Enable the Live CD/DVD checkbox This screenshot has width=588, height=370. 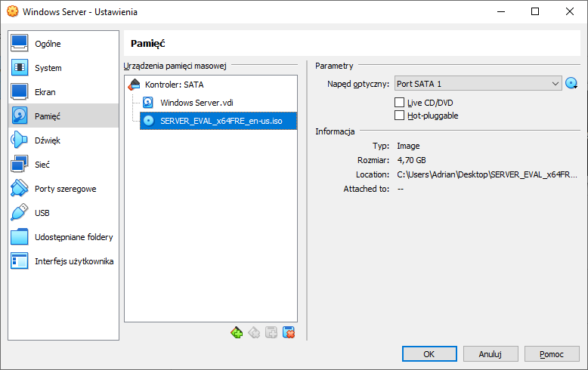pyautogui.click(x=399, y=102)
